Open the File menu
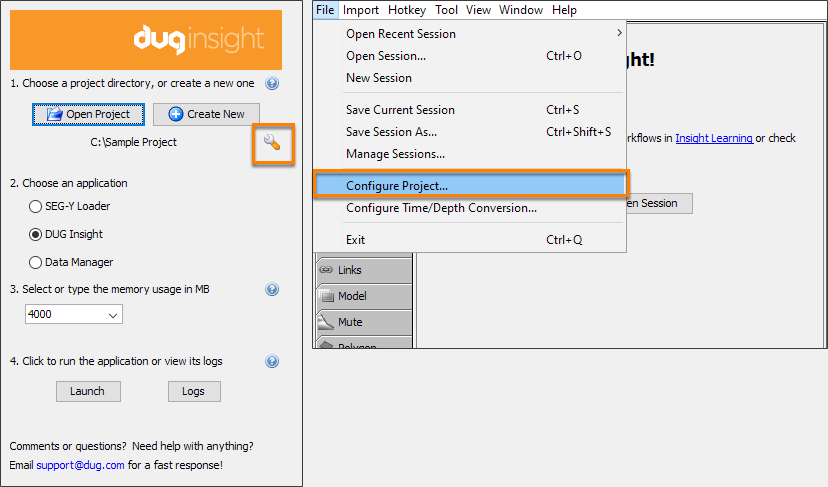 pyautogui.click(x=325, y=10)
